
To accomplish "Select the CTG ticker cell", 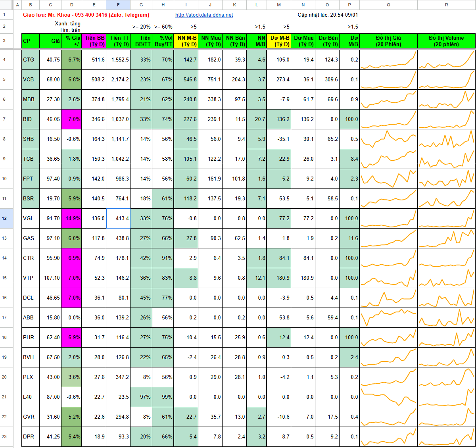I will (x=31, y=60).
